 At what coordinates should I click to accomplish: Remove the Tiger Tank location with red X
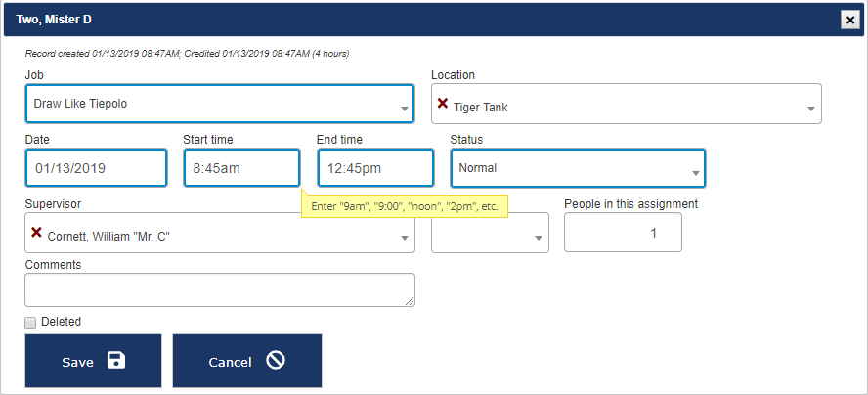point(442,104)
